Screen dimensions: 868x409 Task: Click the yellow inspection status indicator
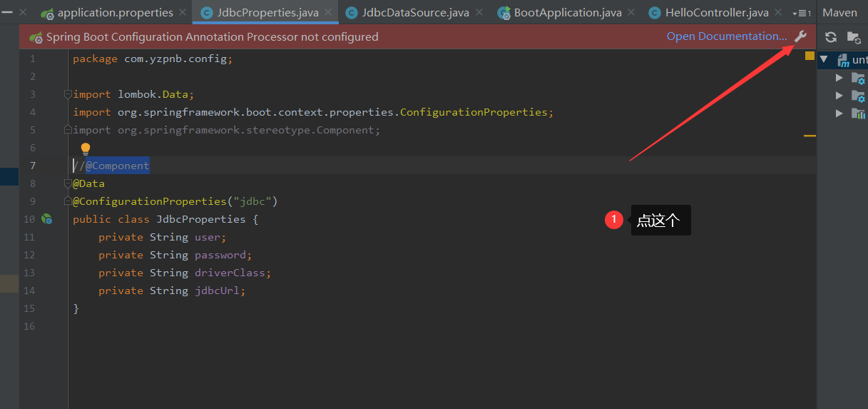(810, 55)
